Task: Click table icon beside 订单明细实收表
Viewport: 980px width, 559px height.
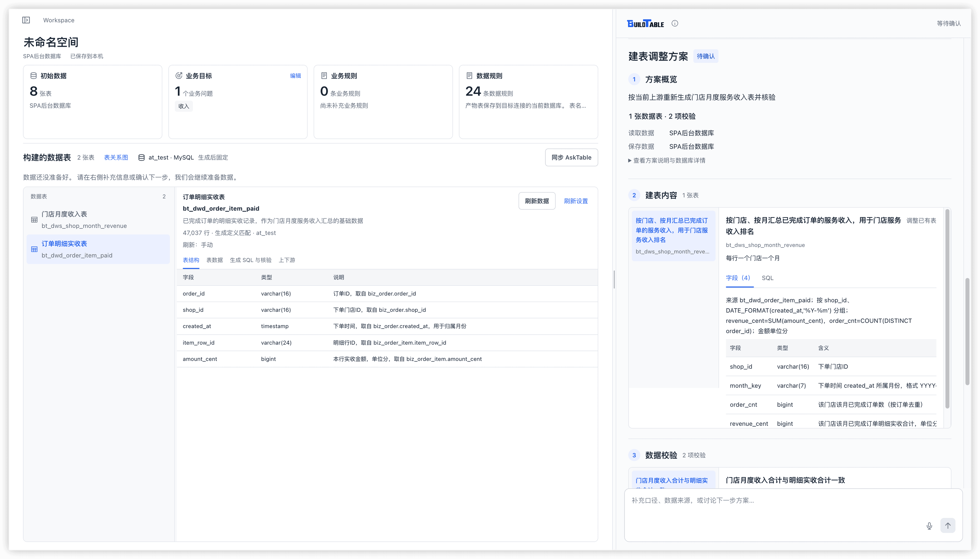Action: [34, 249]
